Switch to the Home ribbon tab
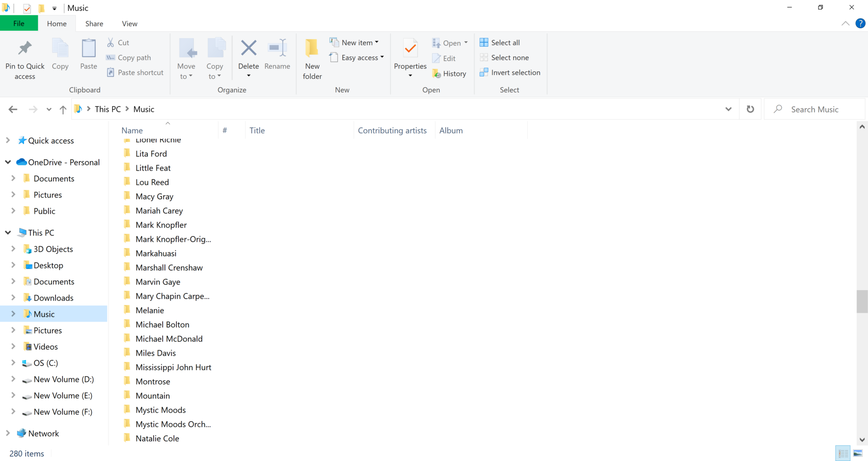The width and height of the screenshot is (868, 461). 57,24
